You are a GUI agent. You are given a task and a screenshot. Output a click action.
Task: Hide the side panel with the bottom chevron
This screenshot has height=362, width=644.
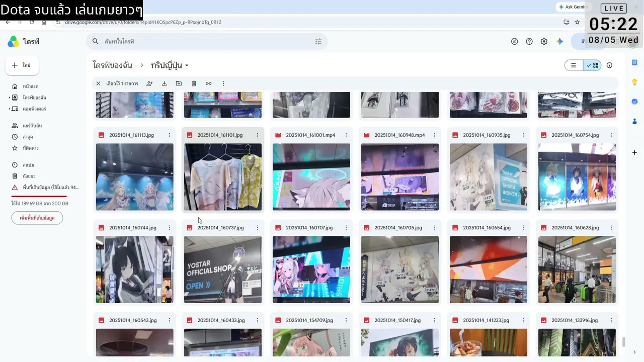(x=634, y=352)
